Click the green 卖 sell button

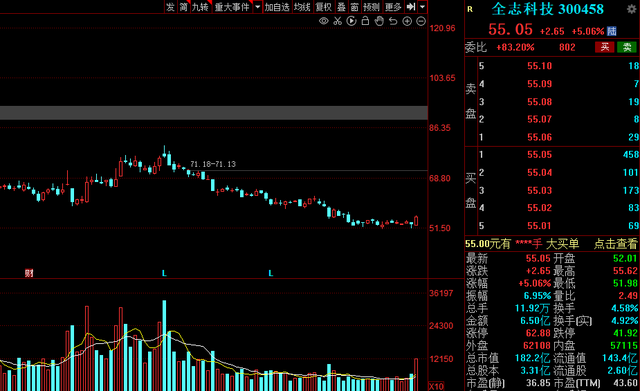627,47
